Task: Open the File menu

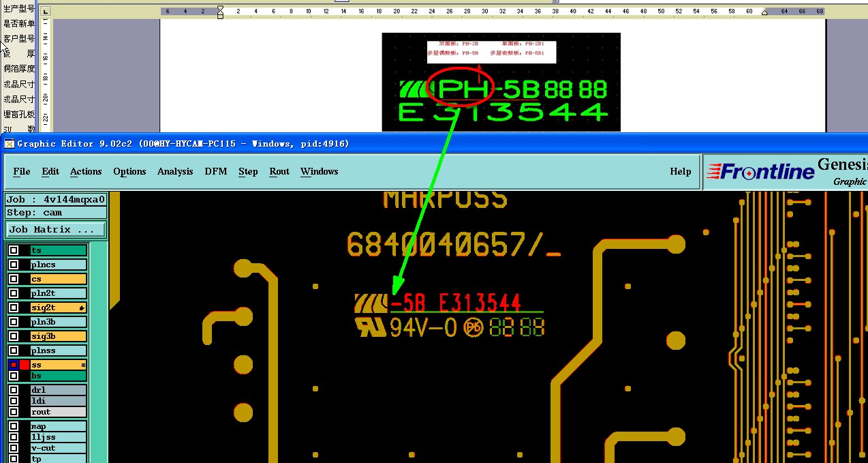Action: pos(22,171)
